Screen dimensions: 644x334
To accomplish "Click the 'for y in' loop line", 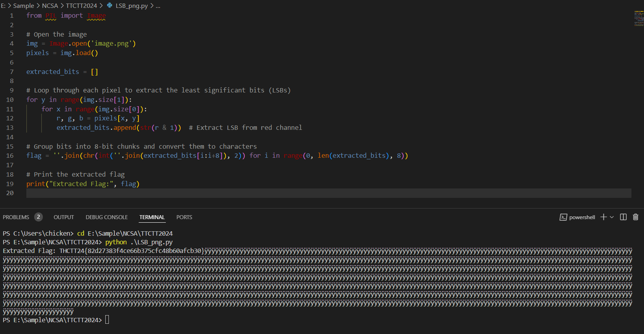I will pyautogui.click(x=79, y=100).
